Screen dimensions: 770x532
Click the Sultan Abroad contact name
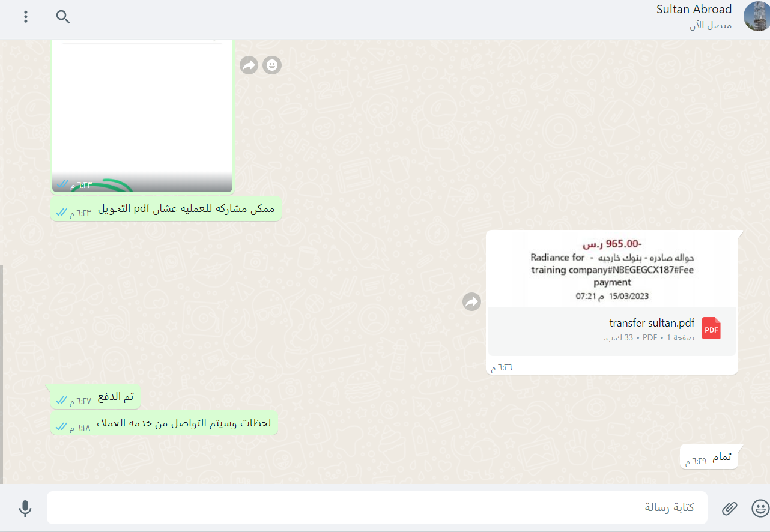[x=694, y=9]
